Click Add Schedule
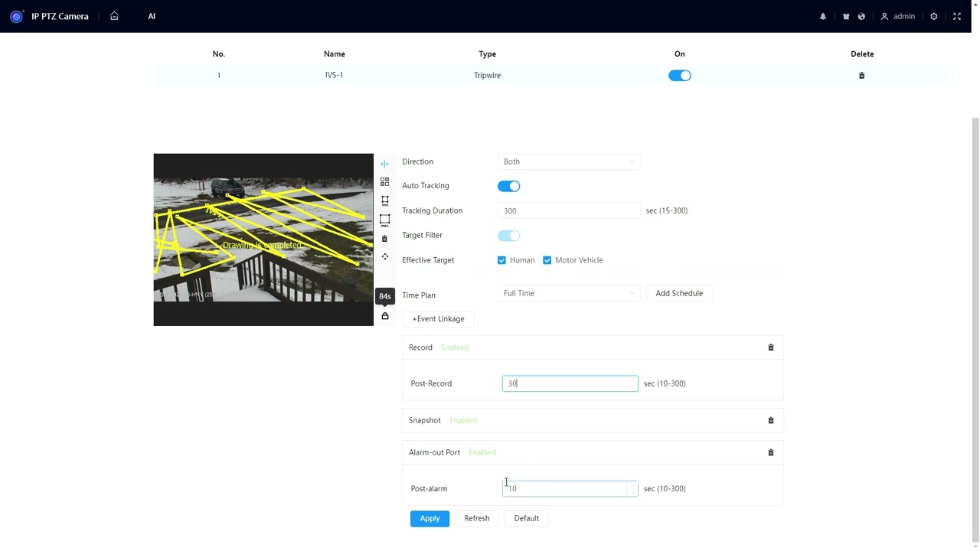 point(679,293)
